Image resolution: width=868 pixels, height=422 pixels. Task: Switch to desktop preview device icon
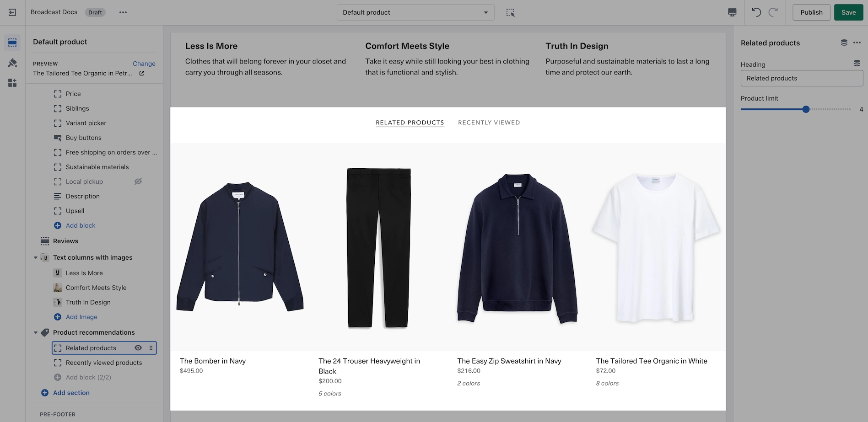coord(732,12)
